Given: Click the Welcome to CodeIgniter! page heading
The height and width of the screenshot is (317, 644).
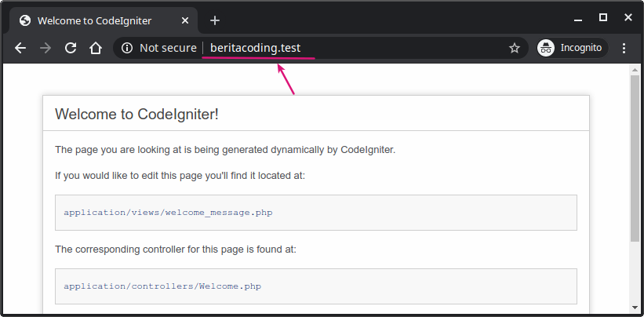Looking at the screenshot, I should click(x=136, y=114).
